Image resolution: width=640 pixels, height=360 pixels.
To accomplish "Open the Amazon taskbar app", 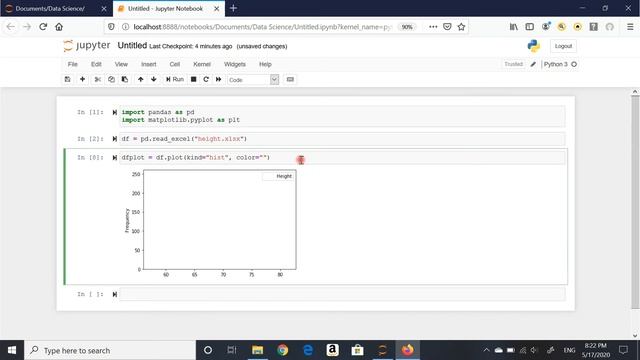I will point(333,350).
